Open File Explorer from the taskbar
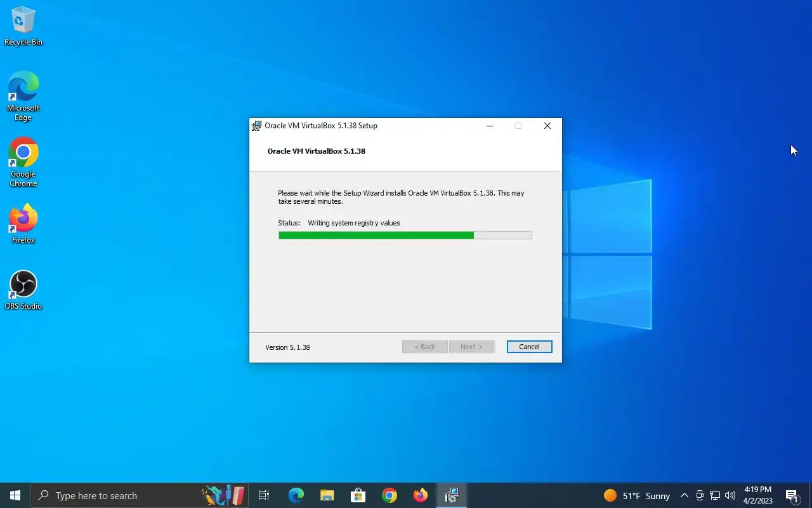This screenshot has width=812, height=508. 327,495
